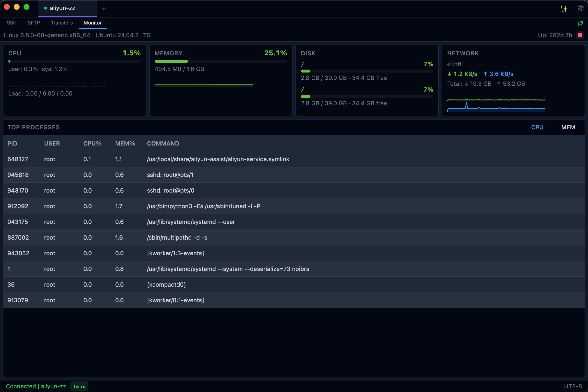Image resolution: width=588 pixels, height=392 pixels.
Task: Click the tmux badge in status bar
Action: pyautogui.click(x=79, y=386)
